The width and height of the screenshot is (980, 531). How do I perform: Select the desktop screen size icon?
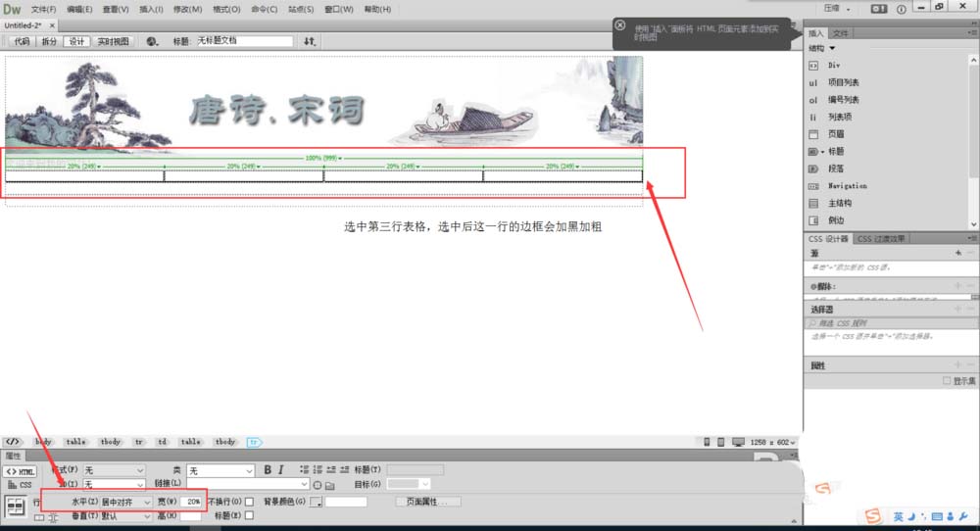736,442
